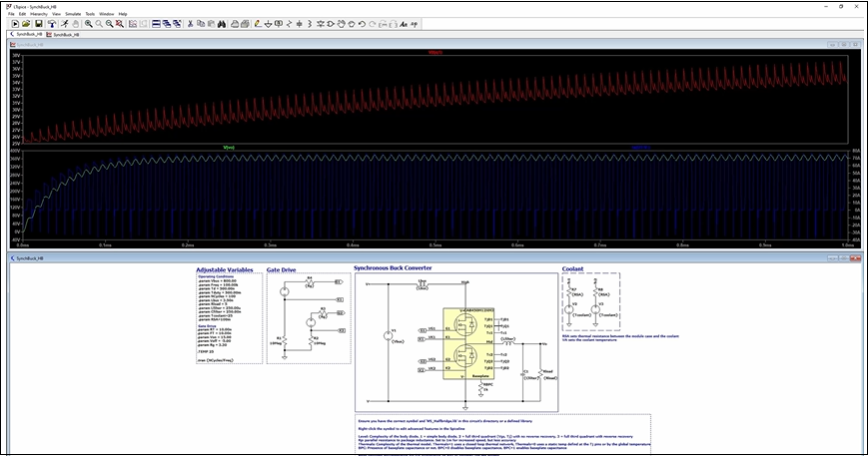Select the SPICE directive '.op' tool

(x=416, y=23)
